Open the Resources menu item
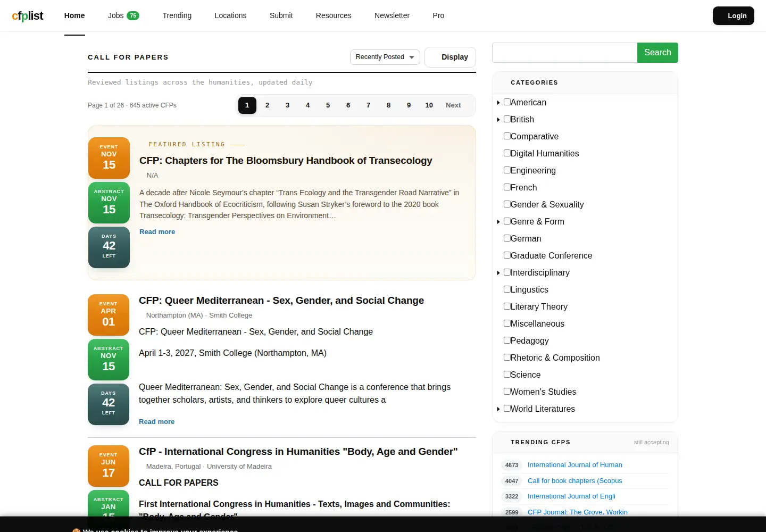 tap(334, 15)
